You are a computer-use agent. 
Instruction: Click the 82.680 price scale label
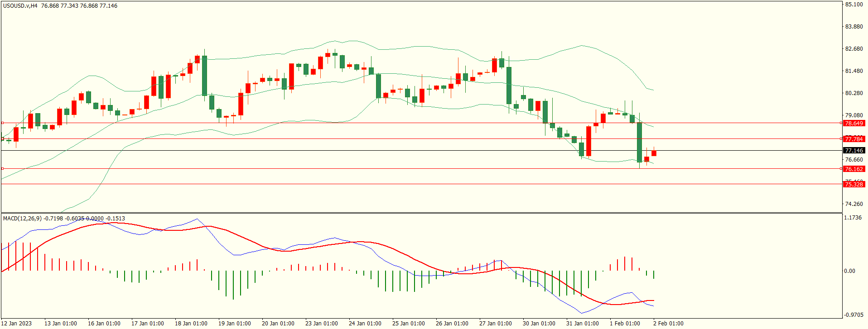(x=854, y=49)
